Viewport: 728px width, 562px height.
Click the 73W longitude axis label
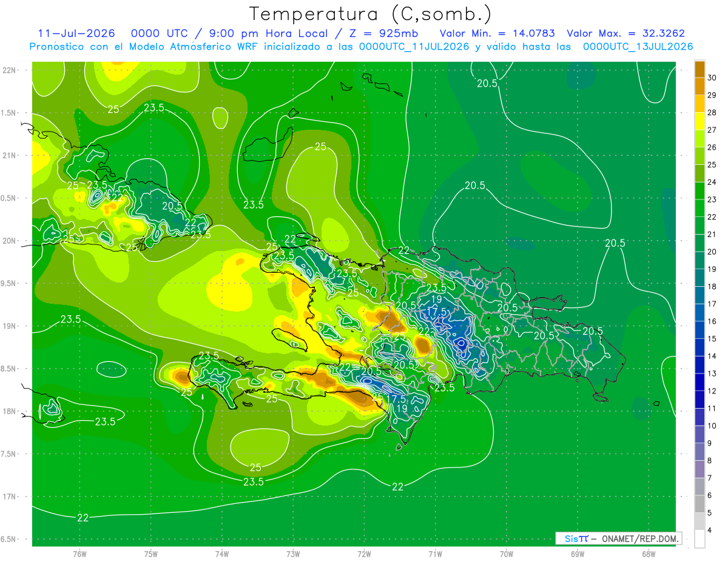(293, 554)
